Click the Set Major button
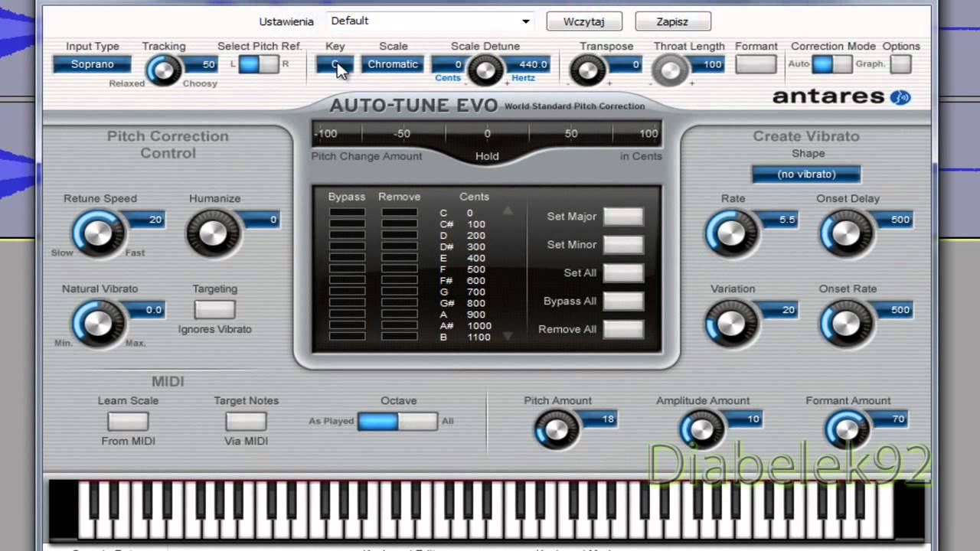Image resolution: width=980 pixels, height=551 pixels. [623, 217]
